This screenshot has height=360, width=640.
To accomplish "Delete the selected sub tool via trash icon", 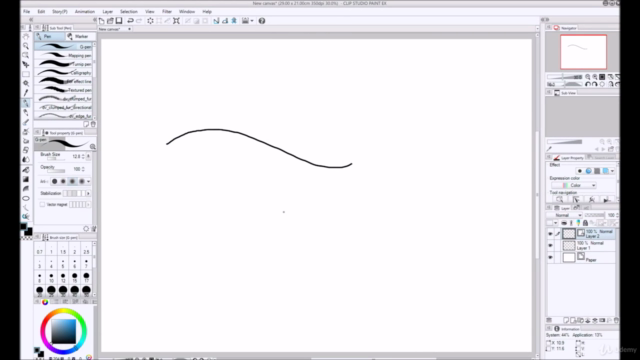I will (93, 124).
